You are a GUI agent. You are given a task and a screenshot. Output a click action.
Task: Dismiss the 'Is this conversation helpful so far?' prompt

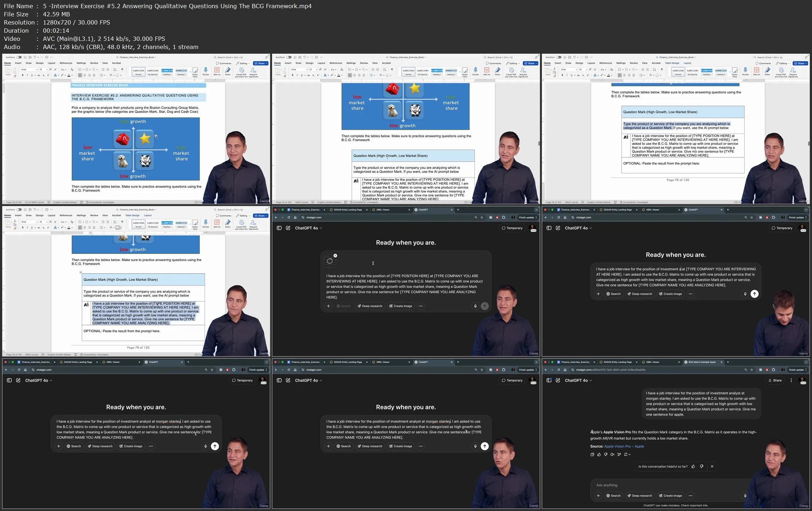[712, 466]
